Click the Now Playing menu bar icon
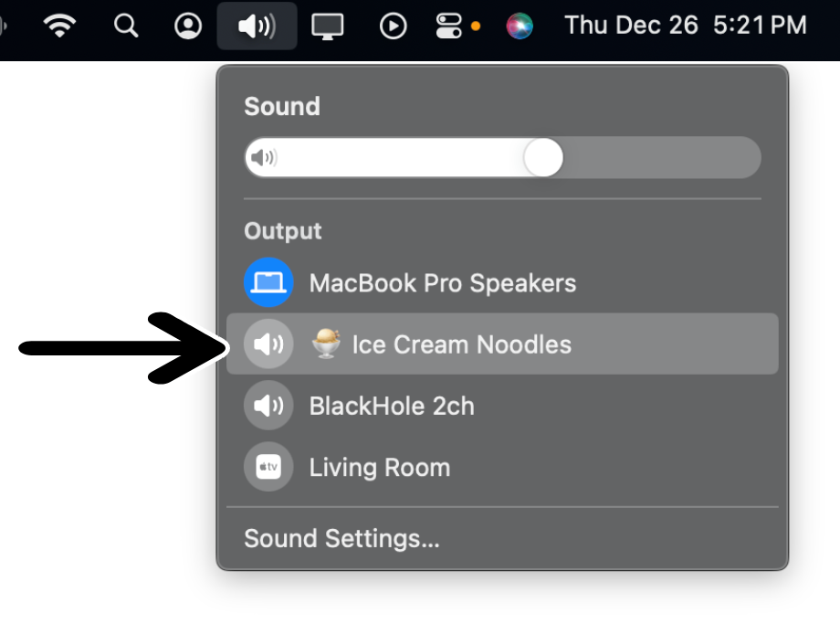The height and width of the screenshot is (624, 840). (393, 25)
